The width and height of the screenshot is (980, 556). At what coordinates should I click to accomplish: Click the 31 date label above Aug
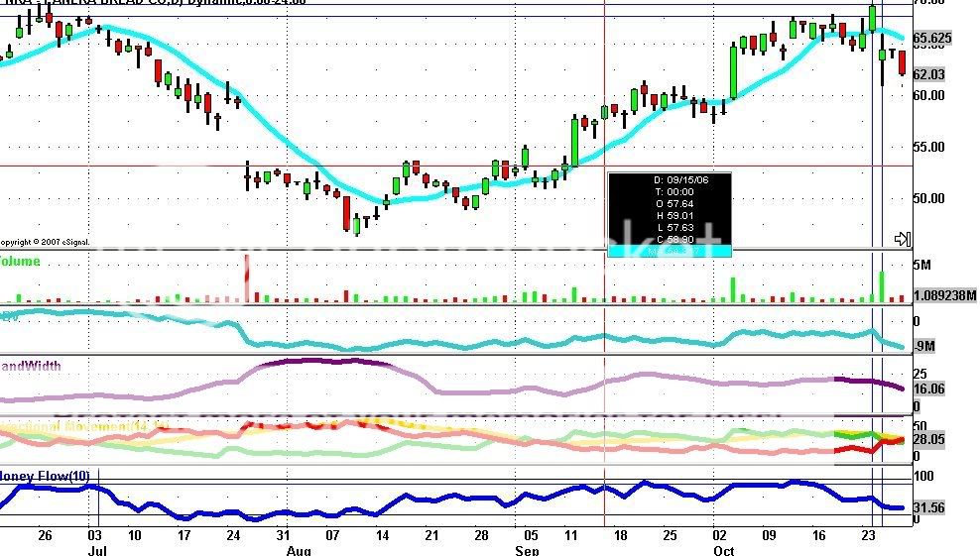pos(283,535)
